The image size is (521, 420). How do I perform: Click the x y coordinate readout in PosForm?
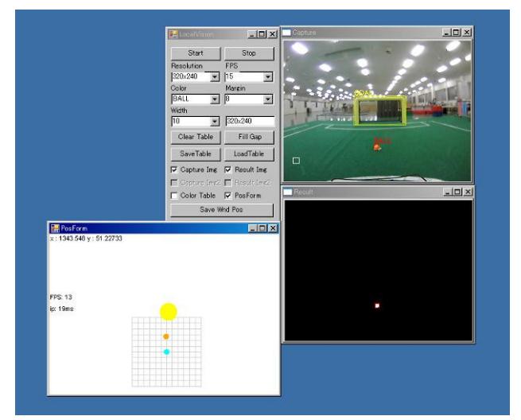pyautogui.click(x=86, y=239)
